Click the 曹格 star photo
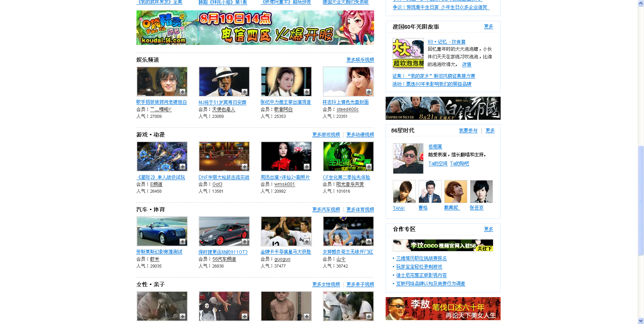Image resolution: width=644 pixels, height=324 pixels. pos(430,192)
